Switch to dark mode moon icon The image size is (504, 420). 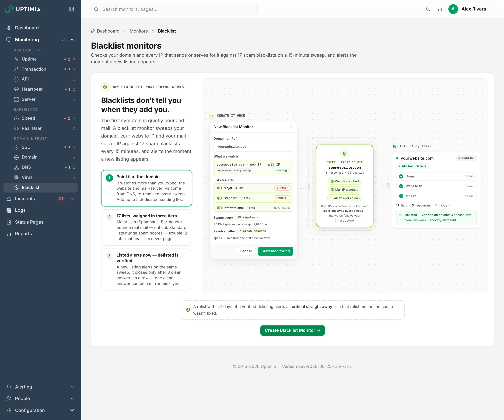(428, 9)
